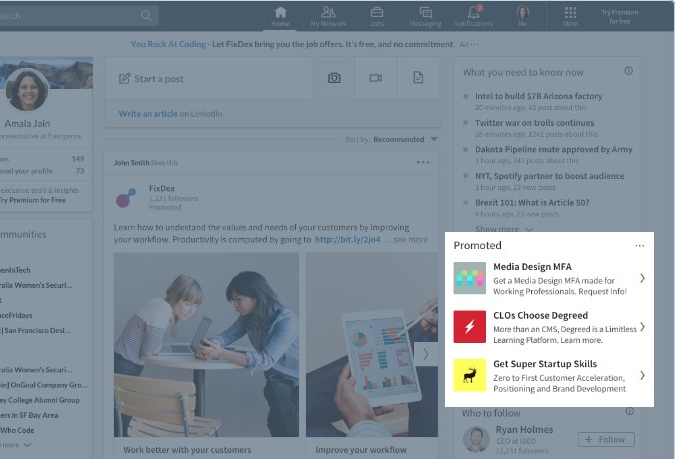Open the You Rock At Coding ad link
This screenshot has height=459, width=675.
pyautogui.click(x=168, y=44)
